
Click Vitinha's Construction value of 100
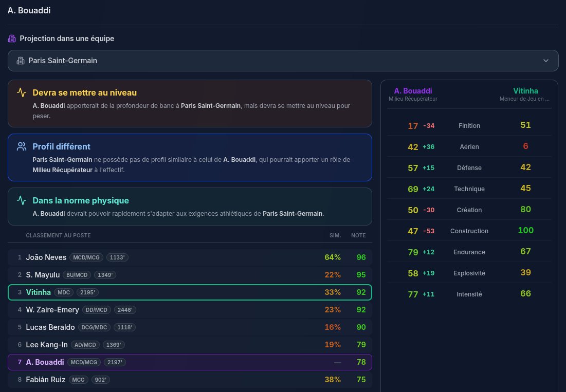point(525,231)
